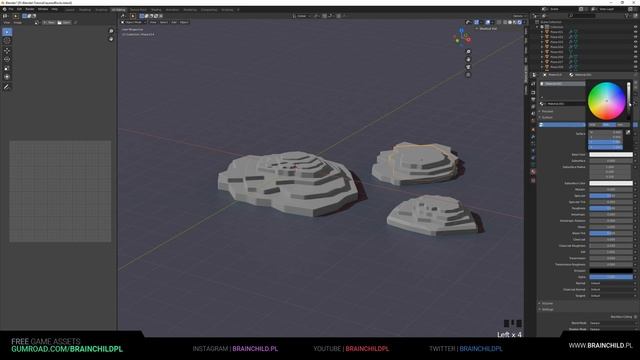The image size is (640, 360).
Task: Switch to the Shading workspace tab
Action: point(156,9)
